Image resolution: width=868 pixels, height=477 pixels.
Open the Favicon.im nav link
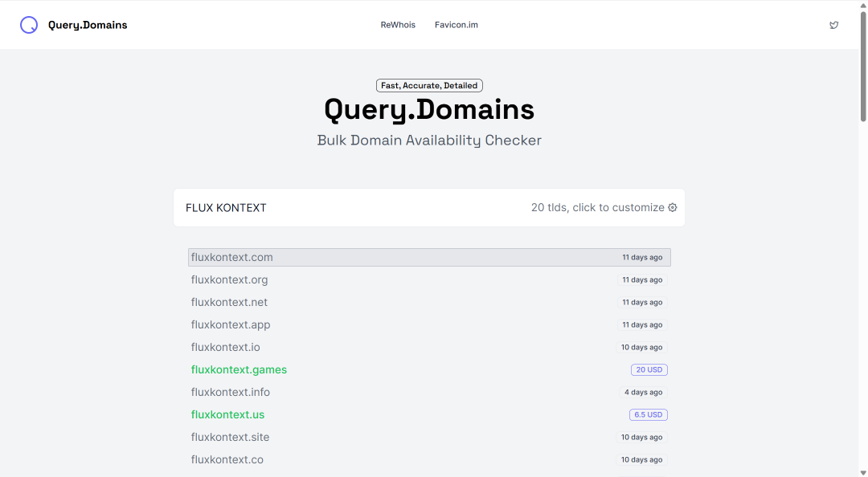[x=457, y=25]
